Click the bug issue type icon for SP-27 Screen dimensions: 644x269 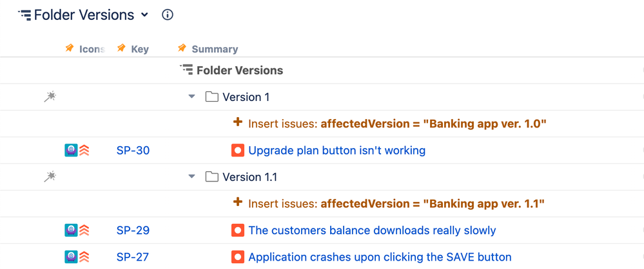pos(238,257)
